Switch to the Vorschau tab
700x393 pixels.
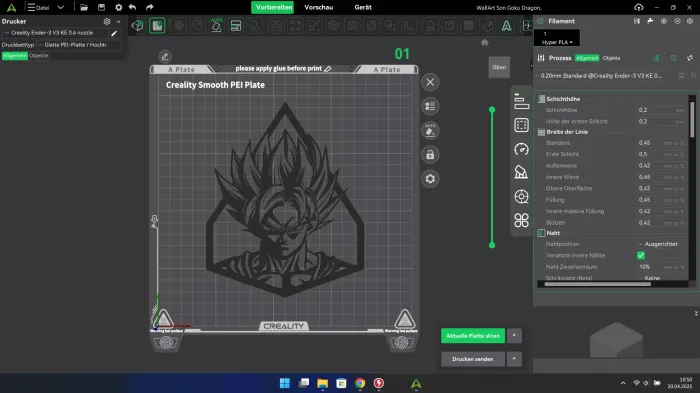[319, 7]
